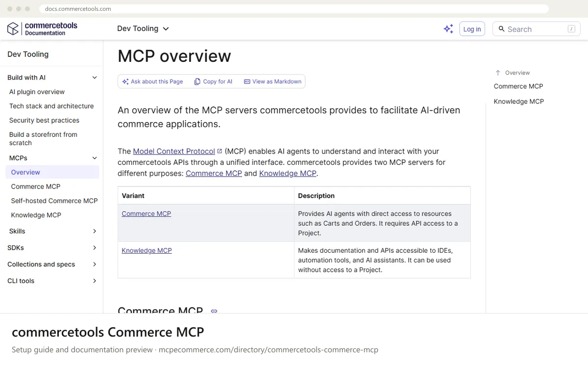Expand Collections and specs section

95,264
